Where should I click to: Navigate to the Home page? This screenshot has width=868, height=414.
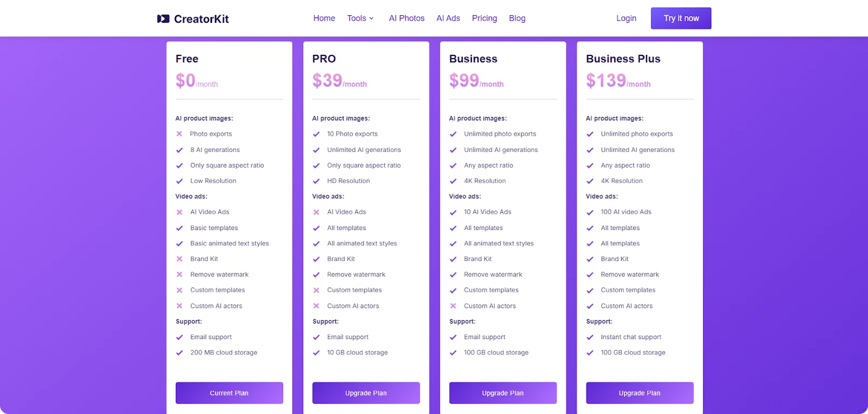tap(324, 18)
